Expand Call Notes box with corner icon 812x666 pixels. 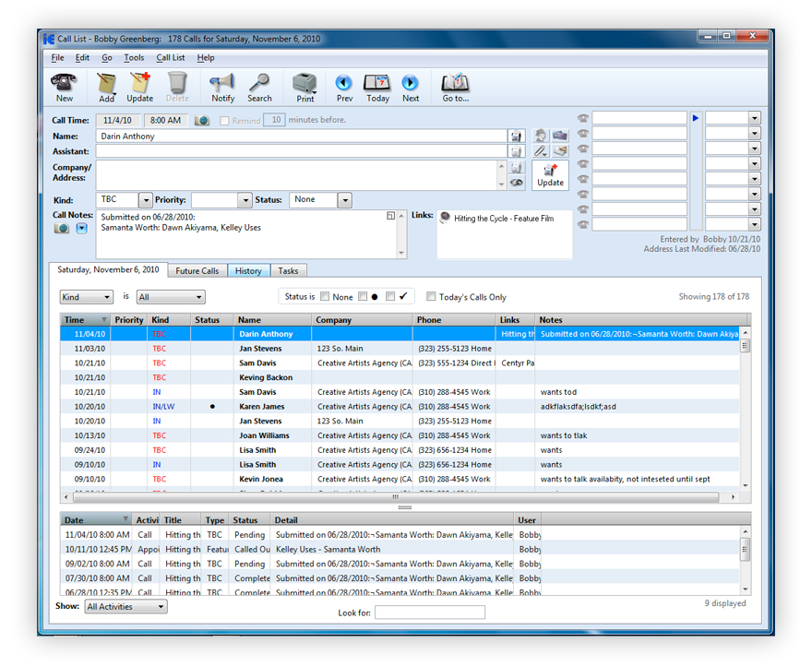(x=391, y=216)
